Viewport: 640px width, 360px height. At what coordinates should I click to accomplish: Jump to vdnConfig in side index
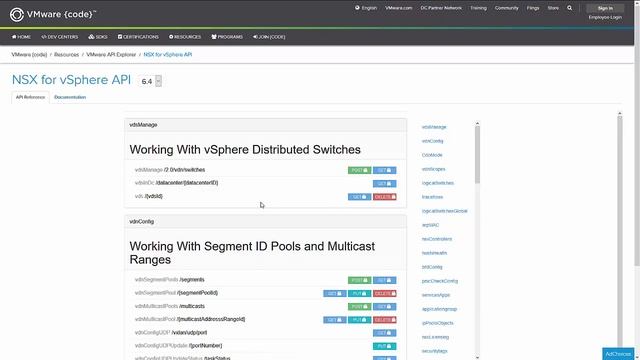432,141
